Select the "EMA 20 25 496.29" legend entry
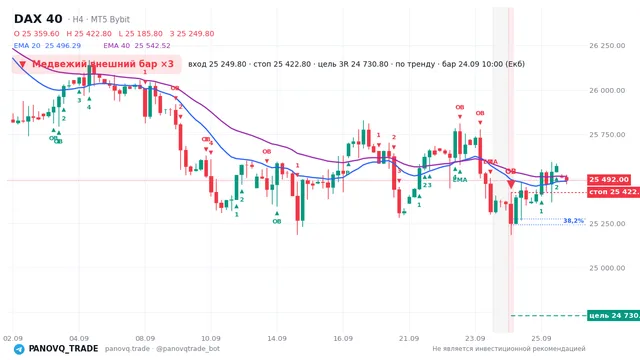Image resolution: width=640 pixels, height=360 pixels. coord(47,46)
